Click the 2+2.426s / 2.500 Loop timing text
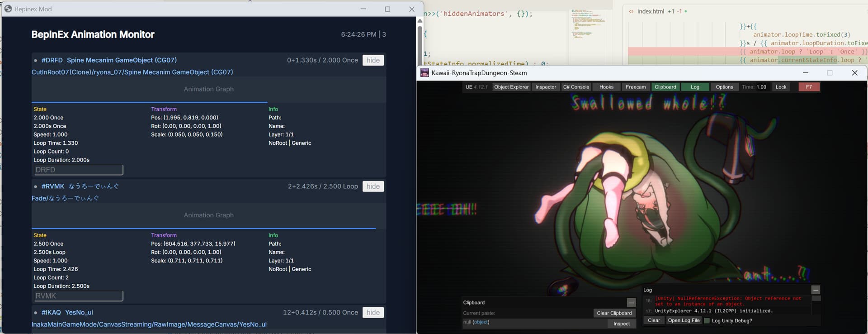Image resolution: width=868 pixels, height=334 pixels. click(323, 186)
